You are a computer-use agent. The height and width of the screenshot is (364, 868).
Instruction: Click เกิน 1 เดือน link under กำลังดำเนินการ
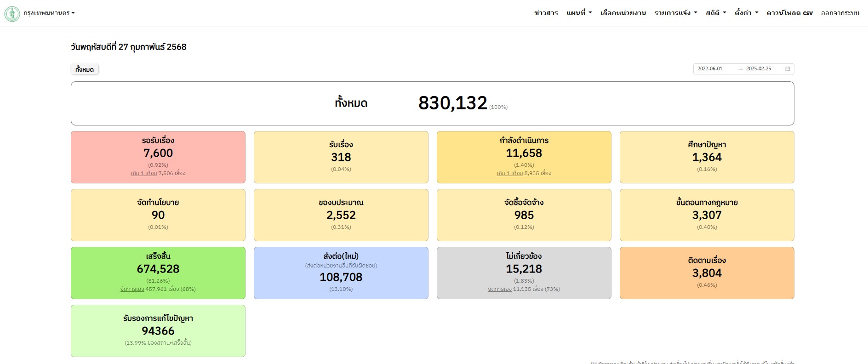[509, 174]
